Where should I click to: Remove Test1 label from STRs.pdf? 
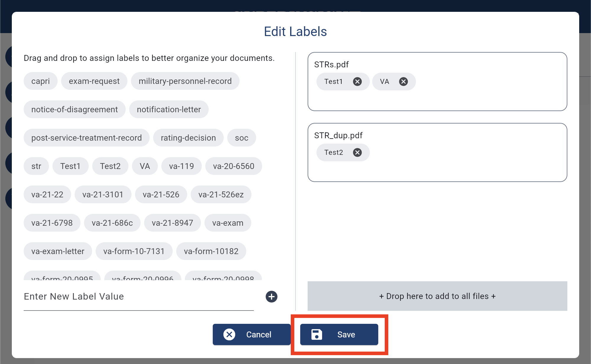(x=357, y=82)
